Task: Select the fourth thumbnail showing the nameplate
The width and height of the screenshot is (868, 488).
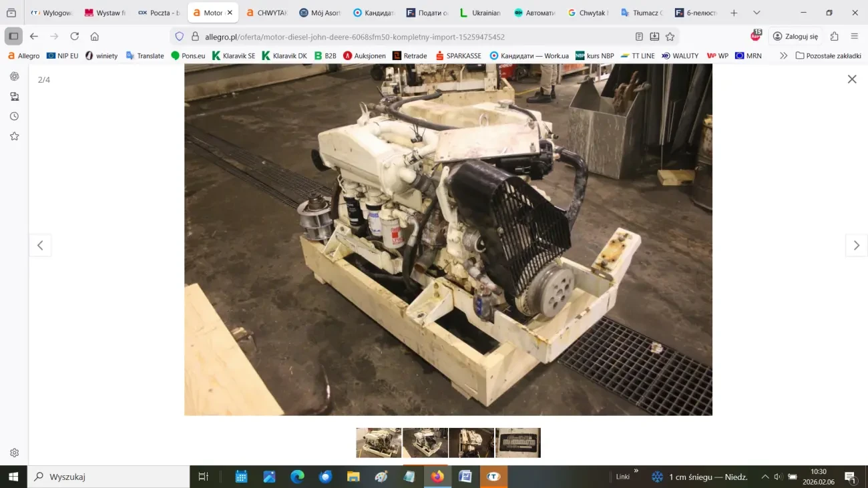Action: coord(517,443)
